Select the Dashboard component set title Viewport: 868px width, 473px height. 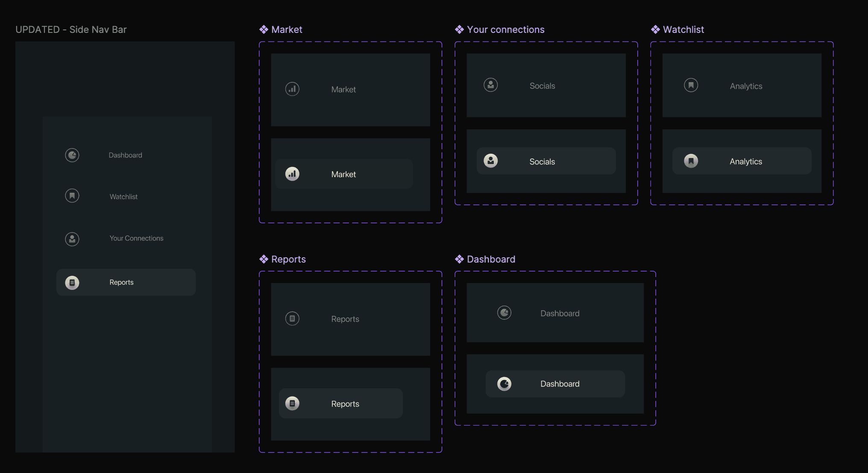point(491,259)
